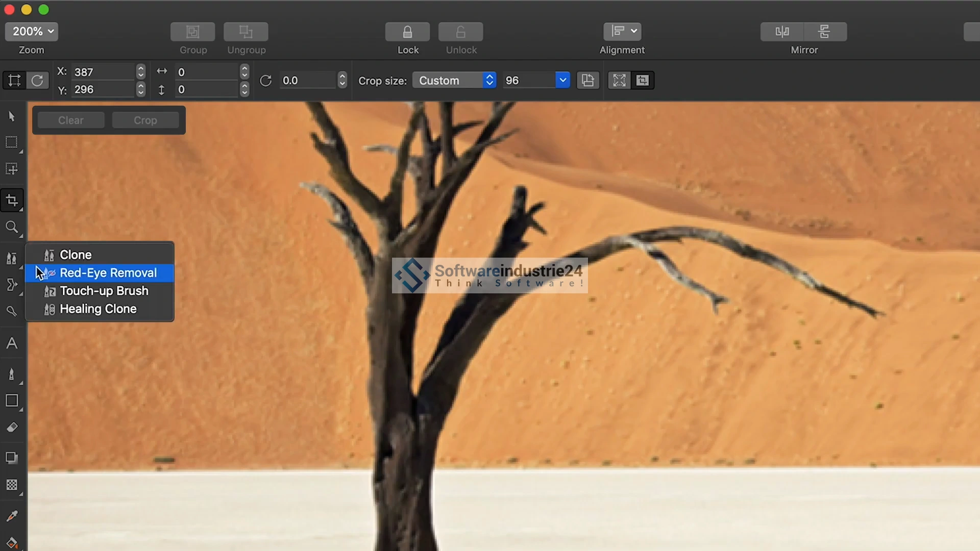Toggle the crop transform mode button
The image size is (980, 551).
click(x=14, y=81)
